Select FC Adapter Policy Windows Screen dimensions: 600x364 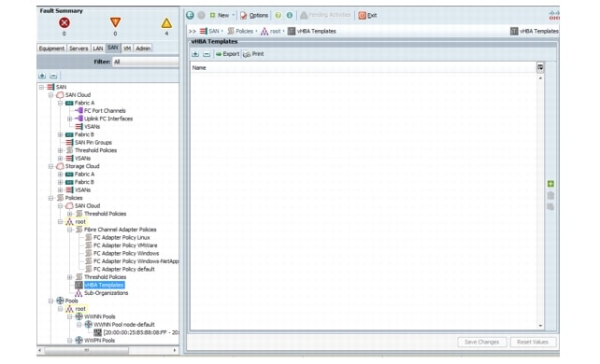click(126, 253)
